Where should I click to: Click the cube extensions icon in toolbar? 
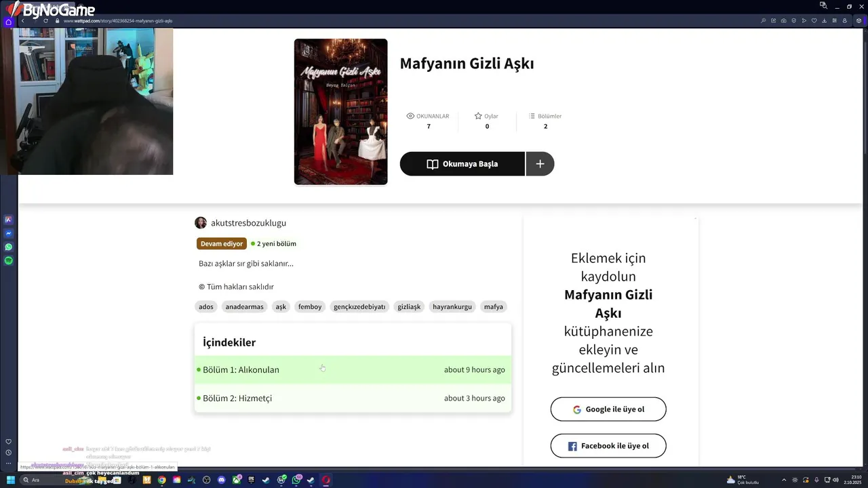click(x=859, y=21)
